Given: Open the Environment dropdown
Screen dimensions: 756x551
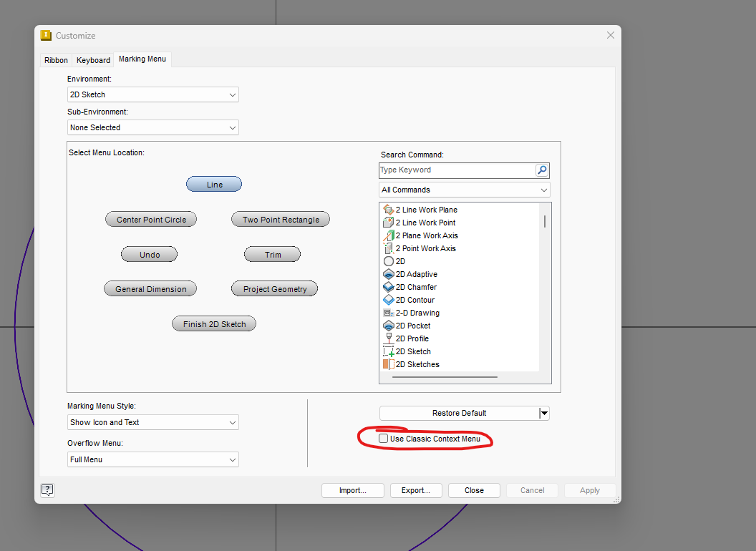Looking at the screenshot, I should coord(232,94).
